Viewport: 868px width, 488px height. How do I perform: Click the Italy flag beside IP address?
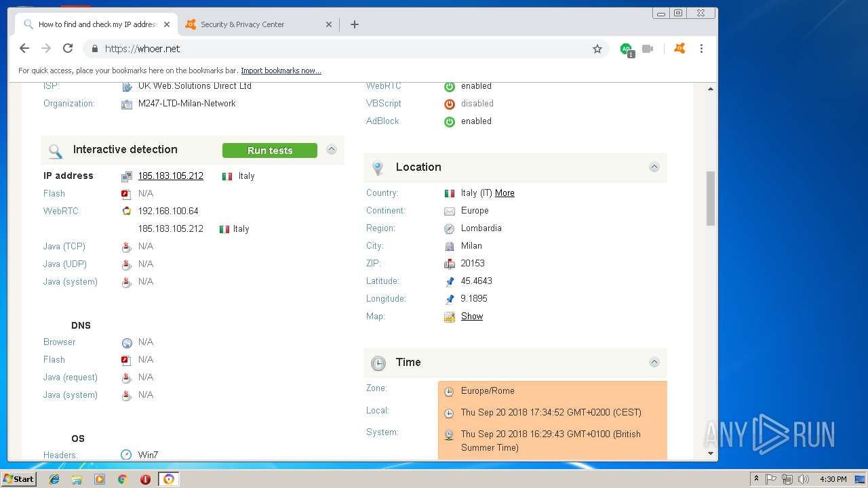227,176
